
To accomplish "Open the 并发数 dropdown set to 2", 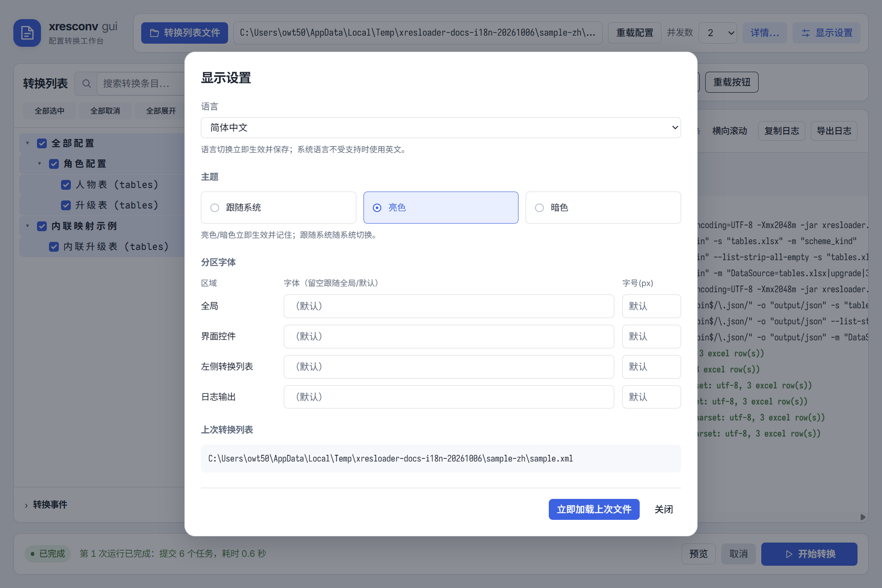I will (x=718, y=33).
